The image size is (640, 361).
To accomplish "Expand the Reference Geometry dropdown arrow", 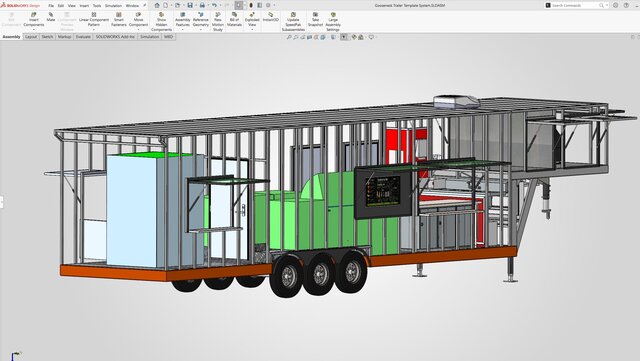I will (x=200, y=30).
